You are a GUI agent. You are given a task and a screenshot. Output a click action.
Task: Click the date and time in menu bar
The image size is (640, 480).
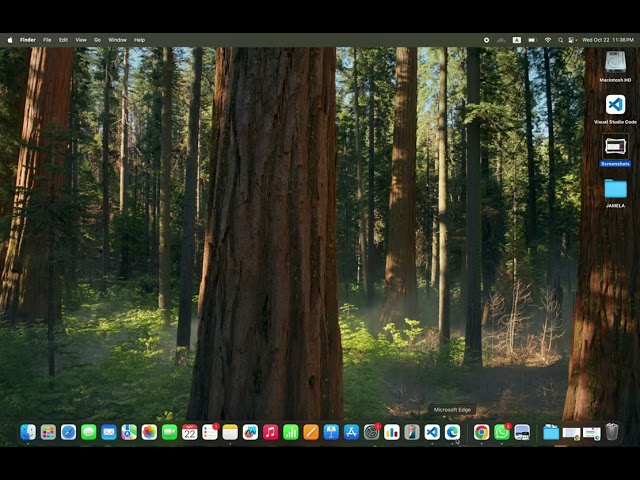point(608,40)
